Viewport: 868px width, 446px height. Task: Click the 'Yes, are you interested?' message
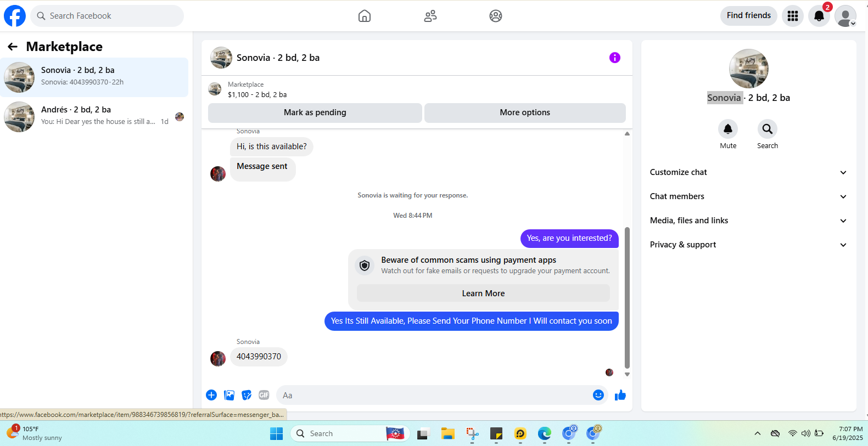coord(569,238)
